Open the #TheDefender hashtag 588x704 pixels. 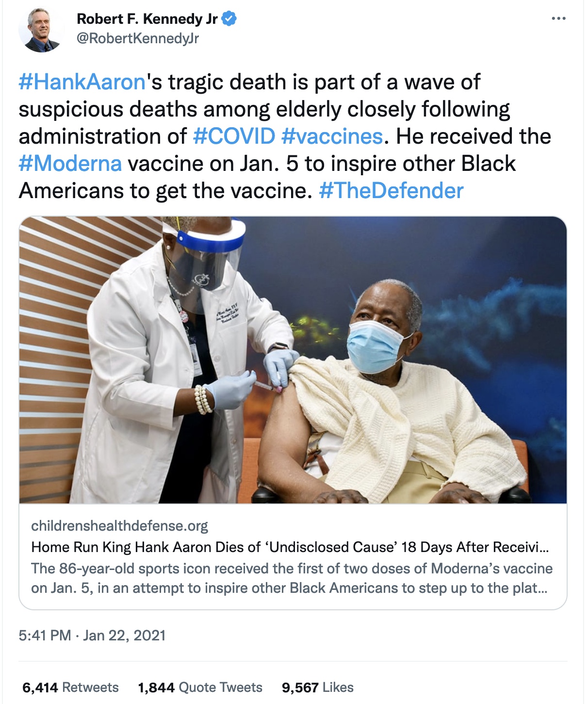[x=391, y=191]
